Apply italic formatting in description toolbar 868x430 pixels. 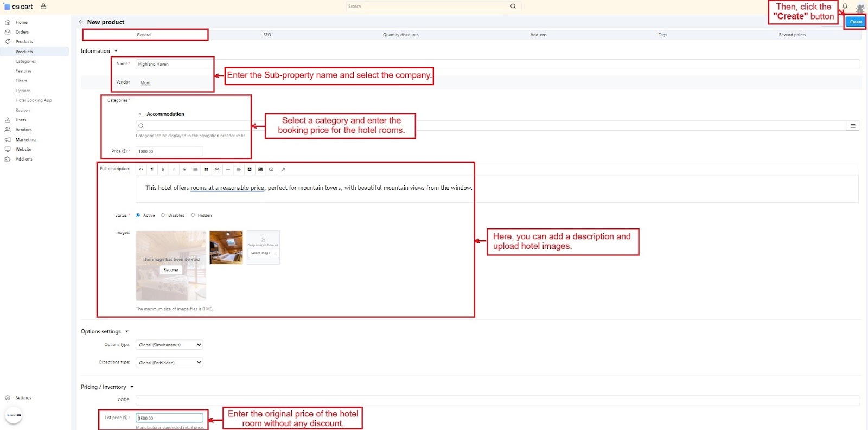coord(174,169)
